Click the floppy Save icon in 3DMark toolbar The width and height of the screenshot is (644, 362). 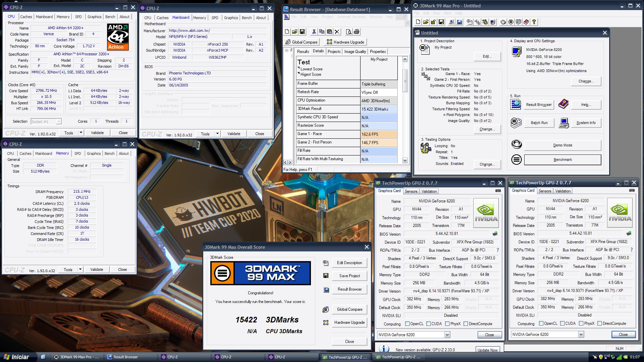(x=441, y=22)
